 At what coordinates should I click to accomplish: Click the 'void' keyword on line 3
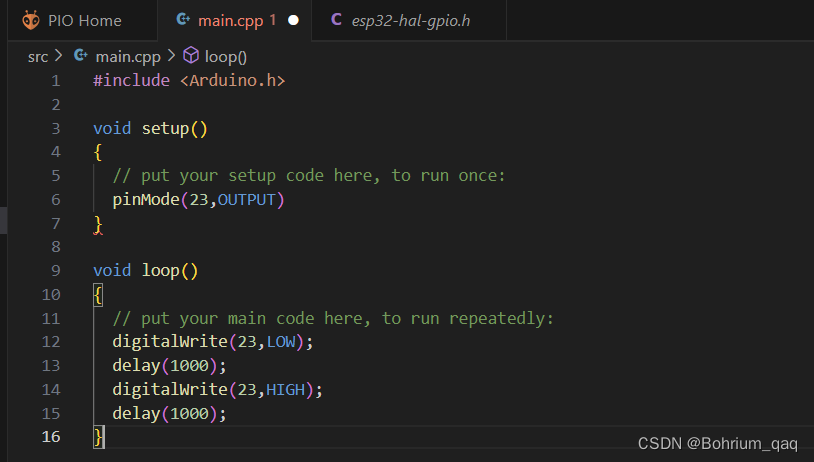point(112,128)
